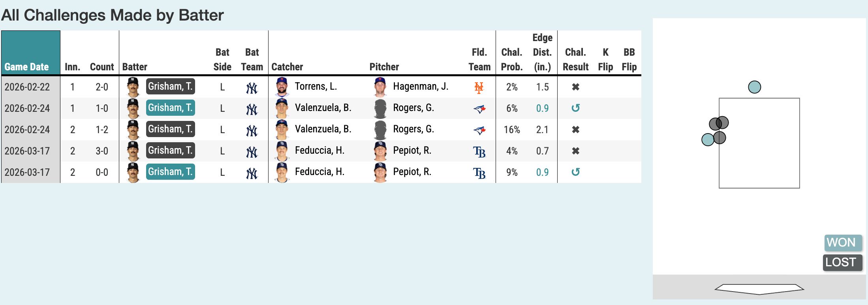Sort the table by Chal. Prob. column
868x305 pixels.
coord(512,59)
